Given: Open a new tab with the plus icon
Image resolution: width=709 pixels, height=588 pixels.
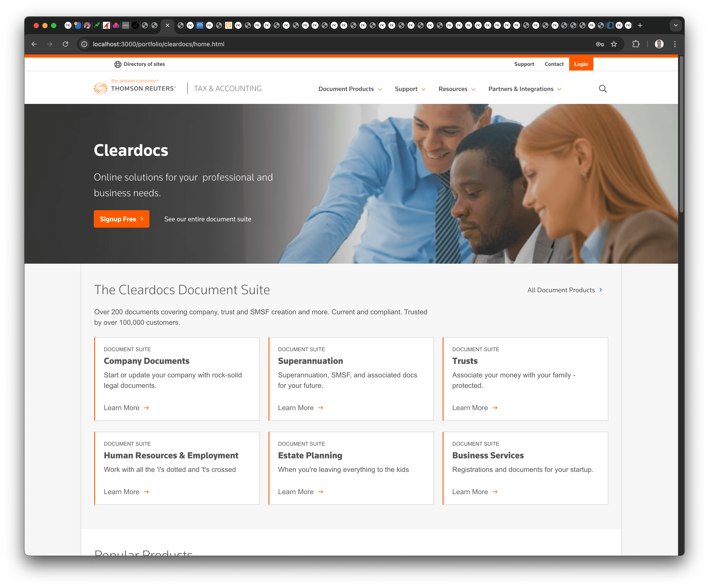Looking at the screenshot, I should tap(640, 25).
